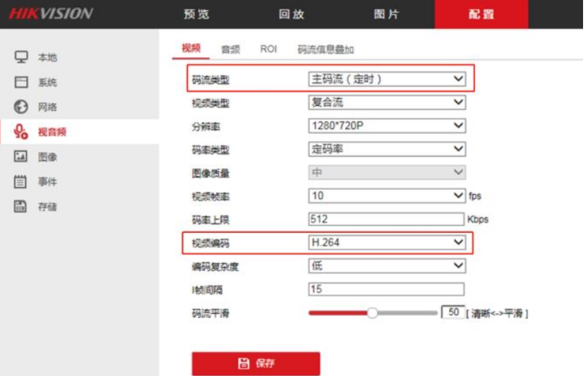Click the 码率上限 input field
The width and height of the screenshot is (588, 376).
click(x=386, y=219)
